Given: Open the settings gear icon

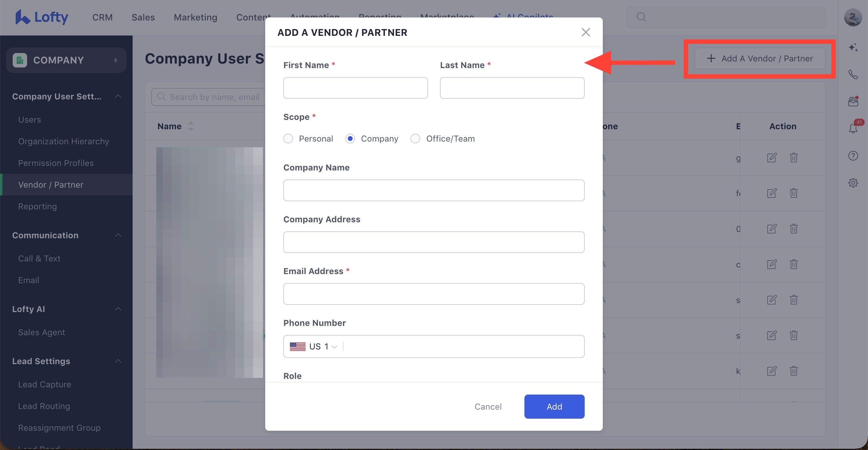Looking at the screenshot, I should 853,183.
